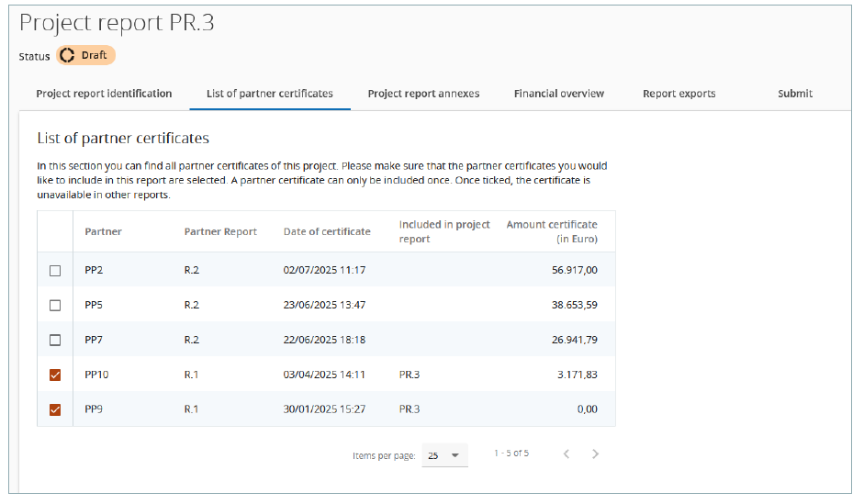Select the PP7 certificate checkbox

click(55, 340)
